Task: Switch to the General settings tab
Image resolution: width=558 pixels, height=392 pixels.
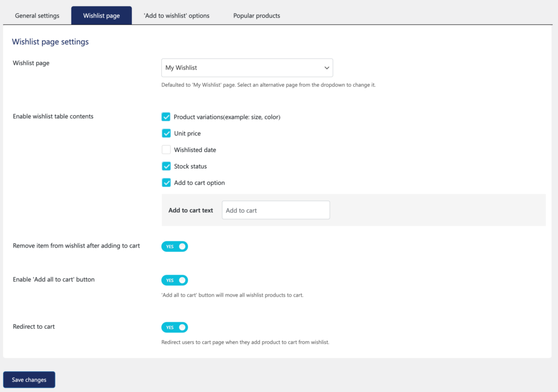Action: point(37,16)
